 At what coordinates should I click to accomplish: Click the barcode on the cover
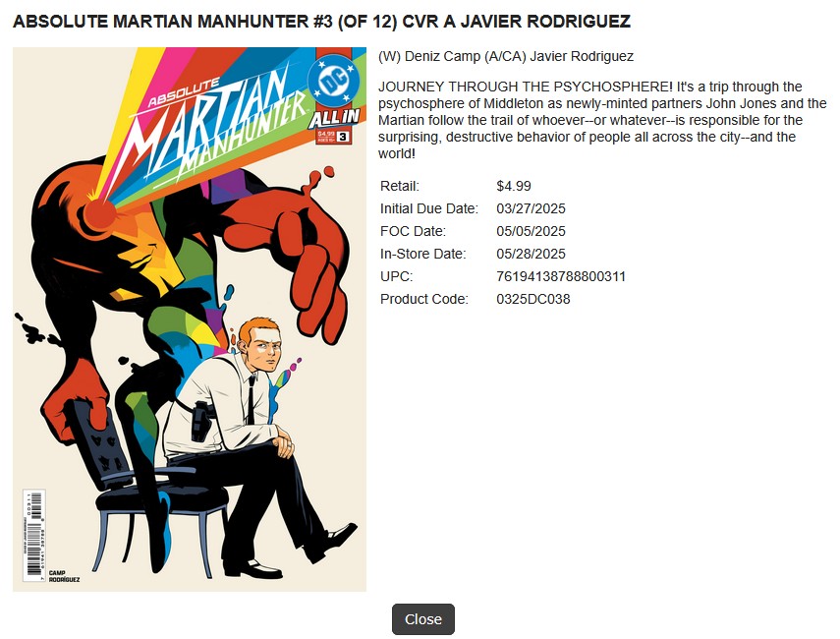[33, 536]
